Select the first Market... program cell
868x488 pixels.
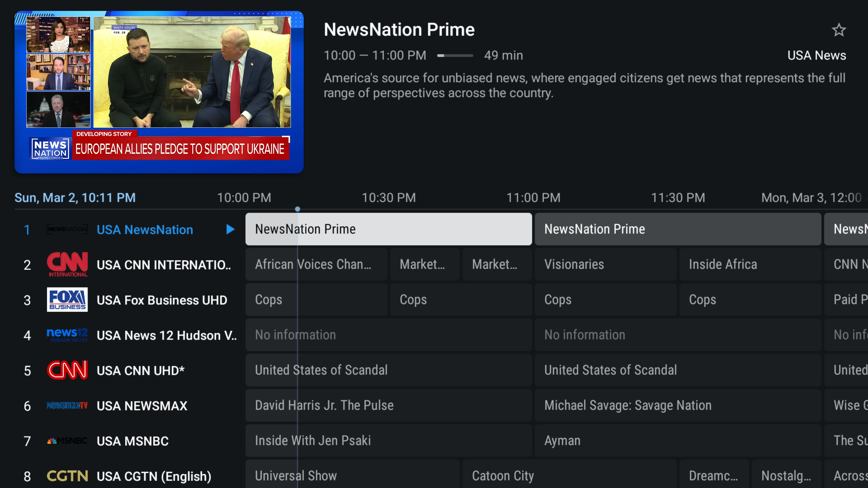point(425,264)
